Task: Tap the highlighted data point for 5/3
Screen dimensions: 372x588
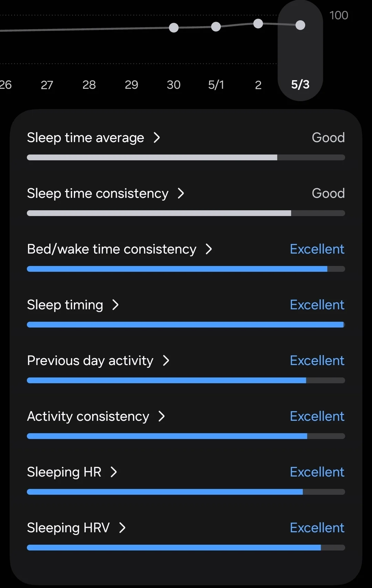Action: click(300, 24)
